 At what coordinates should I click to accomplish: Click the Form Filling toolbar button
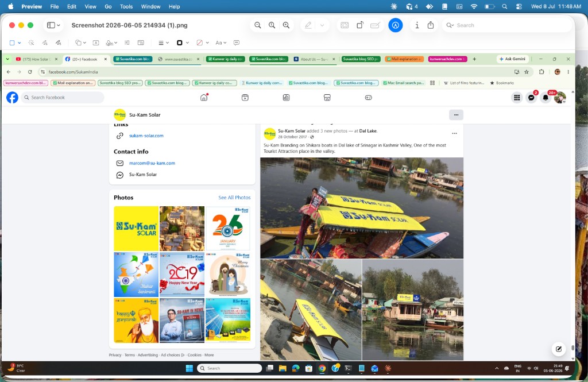coord(374,25)
